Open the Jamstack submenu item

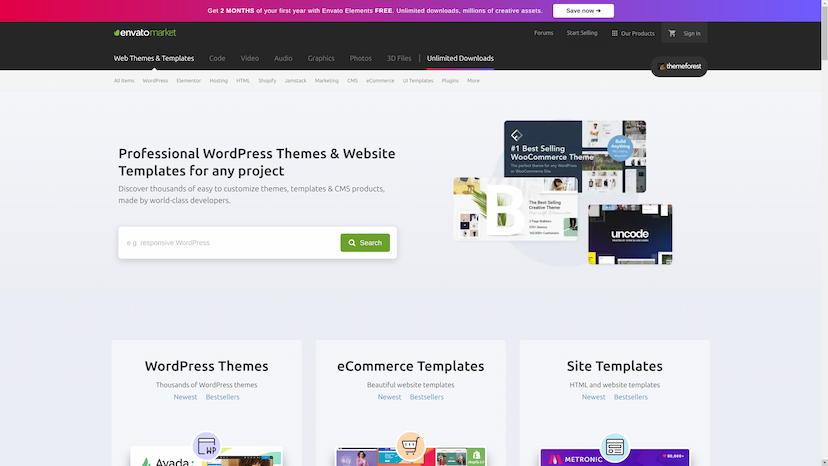point(295,81)
